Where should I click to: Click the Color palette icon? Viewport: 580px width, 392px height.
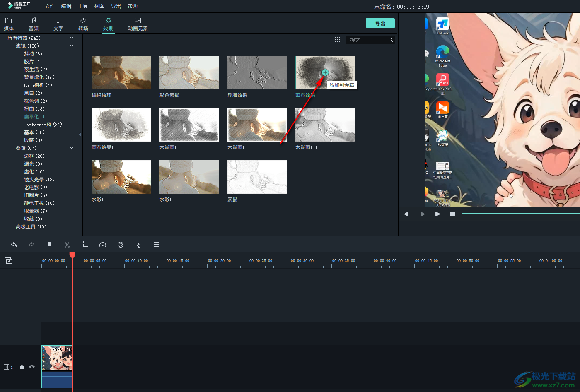point(121,245)
